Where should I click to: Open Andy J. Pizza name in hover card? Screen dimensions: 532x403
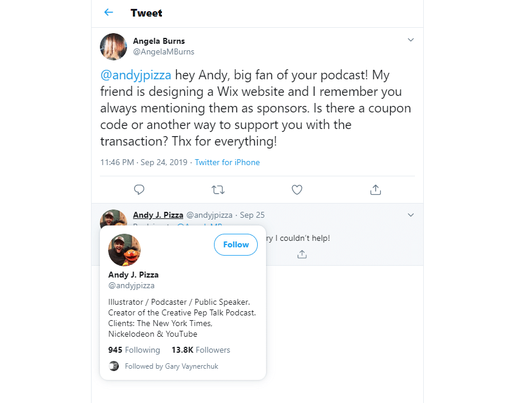134,275
